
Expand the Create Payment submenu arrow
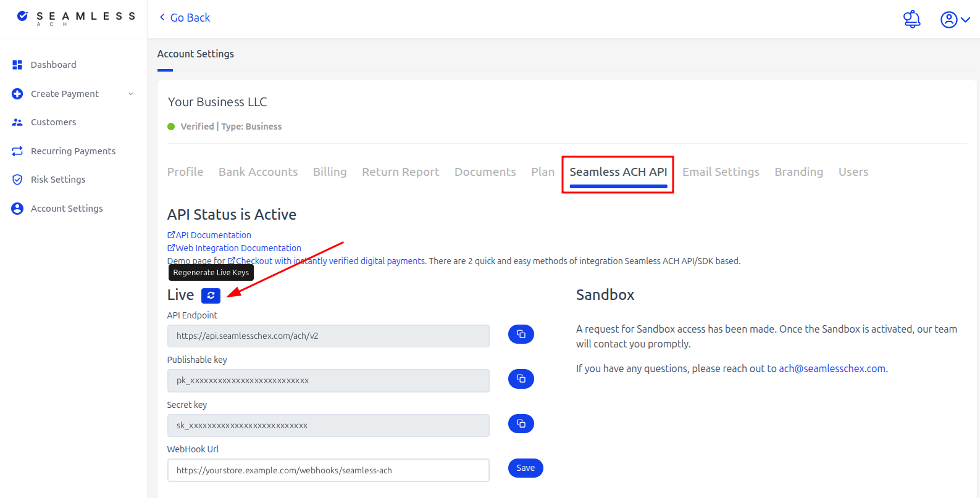(x=130, y=94)
